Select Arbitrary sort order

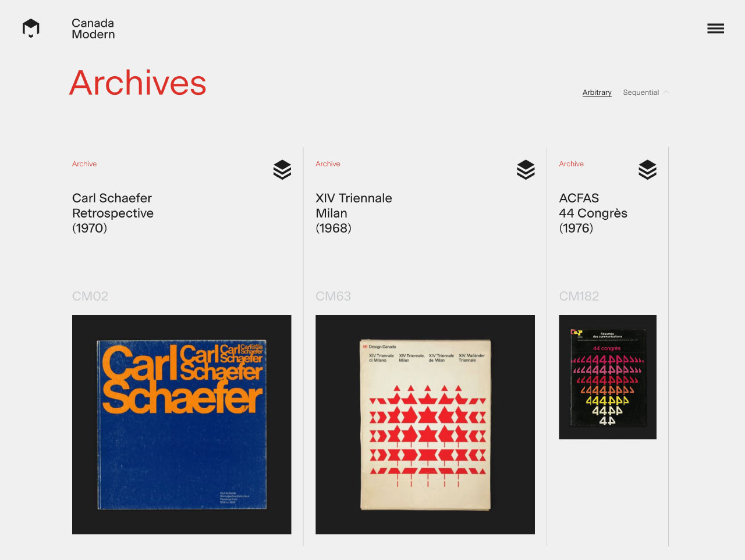point(597,92)
